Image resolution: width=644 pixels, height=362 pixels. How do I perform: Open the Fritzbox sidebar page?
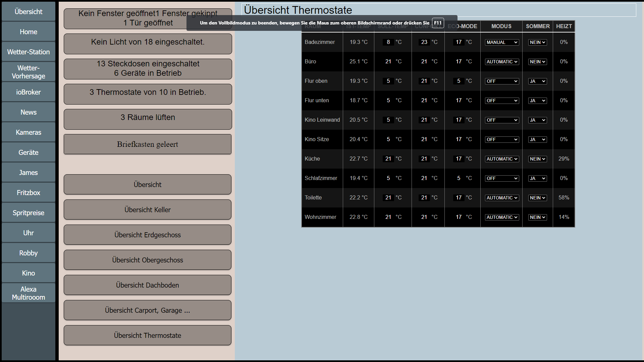[x=29, y=193]
